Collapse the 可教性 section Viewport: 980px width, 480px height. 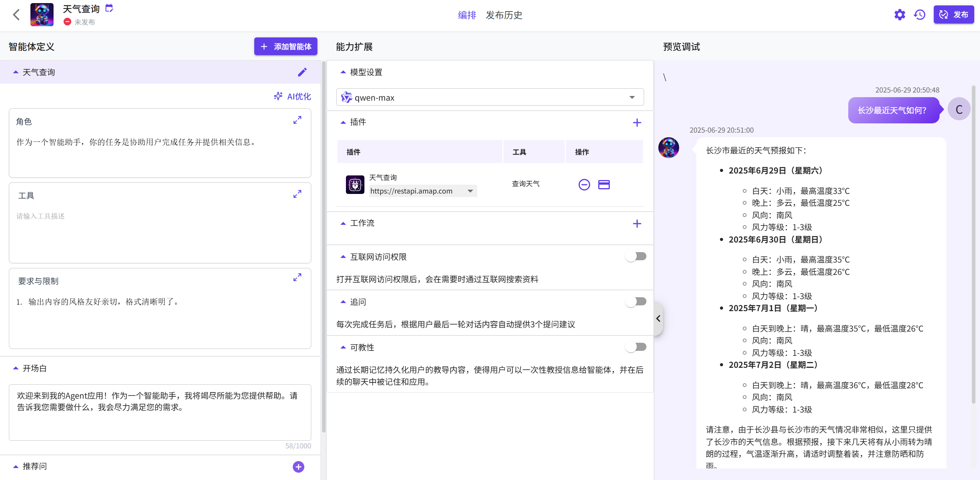point(343,347)
